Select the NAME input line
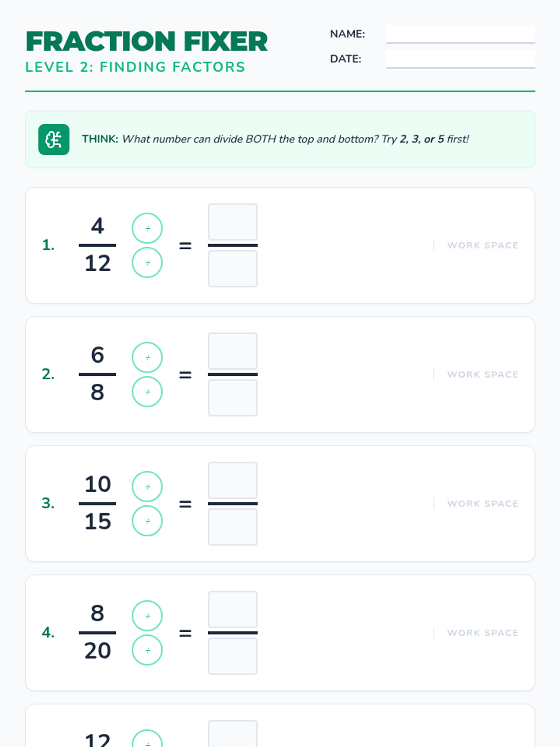This screenshot has height=747, width=560. (460, 34)
